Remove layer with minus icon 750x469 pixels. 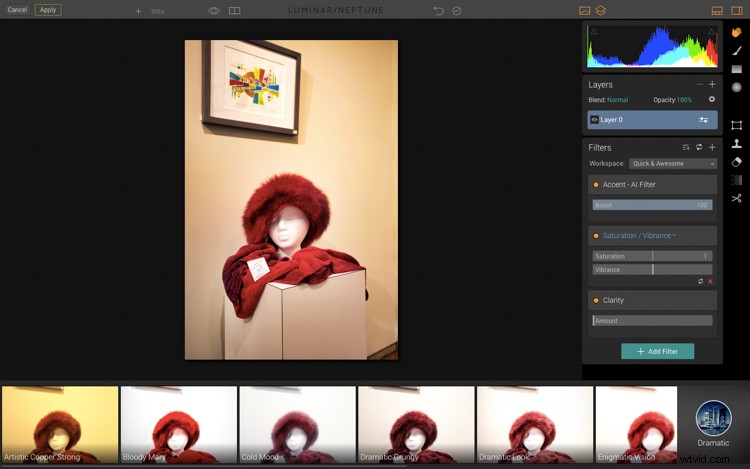[x=700, y=84]
